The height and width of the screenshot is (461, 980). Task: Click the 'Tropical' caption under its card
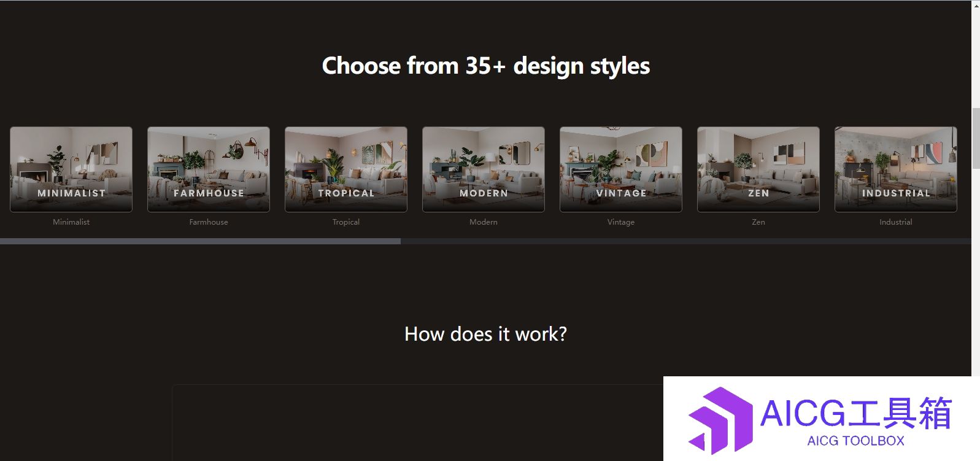click(346, 222)
